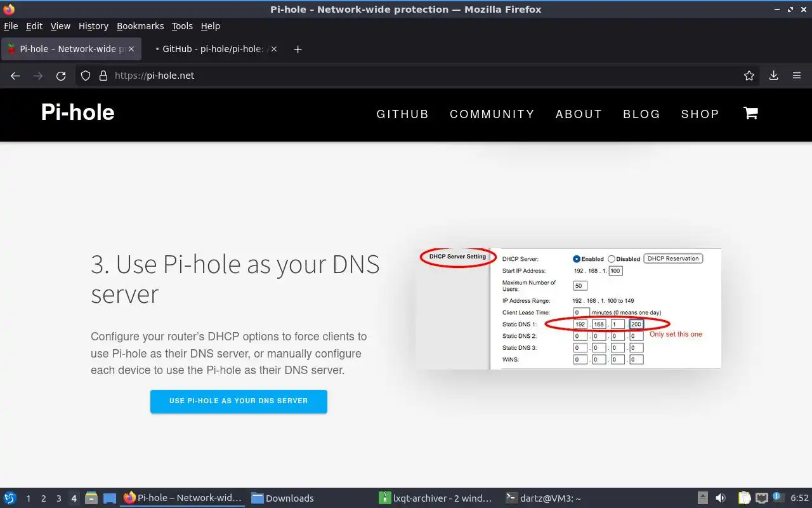Click the DHCP server settings screenshot image
The width and height of the screenshot is (812, 508).
[568, 309]
